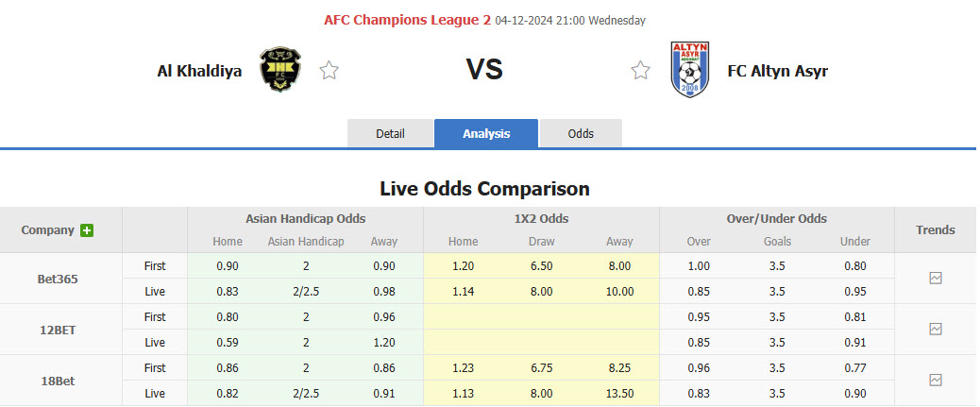Click the FC Altyn Asyr team name

(x=777, y=71)
